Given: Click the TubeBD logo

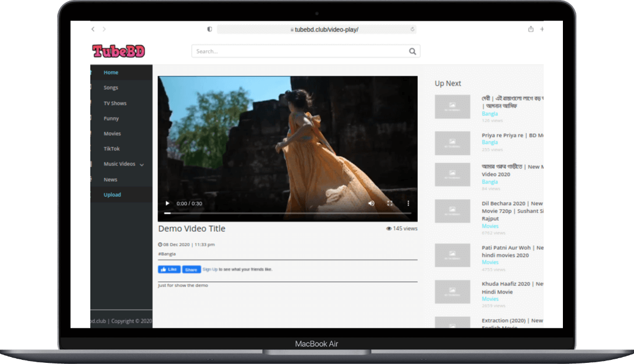Looking at the screenshot, I should (x=118, y=51).
